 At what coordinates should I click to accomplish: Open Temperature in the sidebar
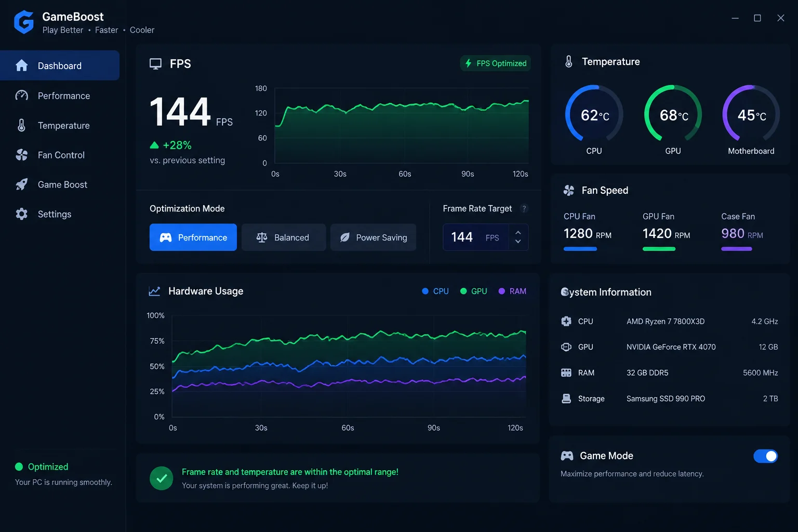pos(60,125)
